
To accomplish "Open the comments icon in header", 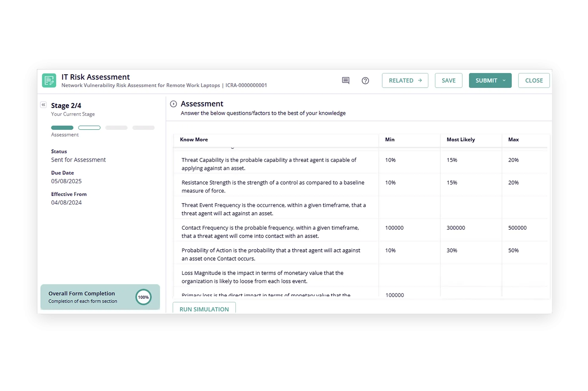I will tap(345, 80).
